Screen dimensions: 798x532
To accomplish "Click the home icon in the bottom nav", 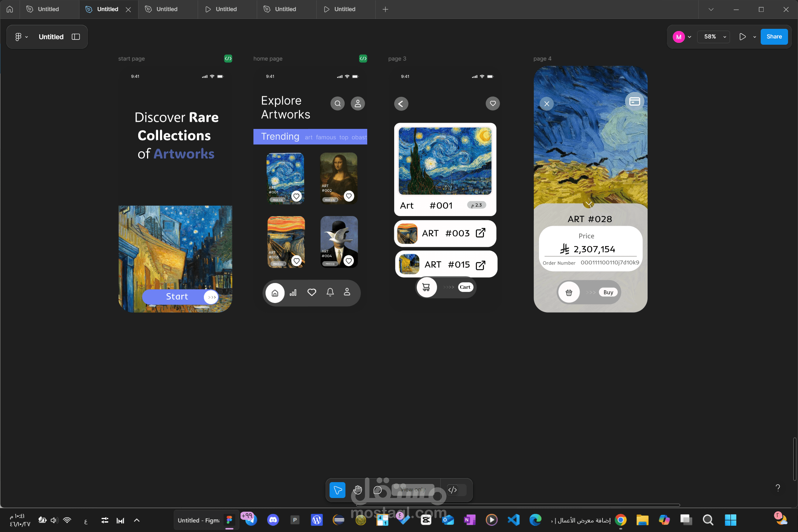I will coord(275,293).
